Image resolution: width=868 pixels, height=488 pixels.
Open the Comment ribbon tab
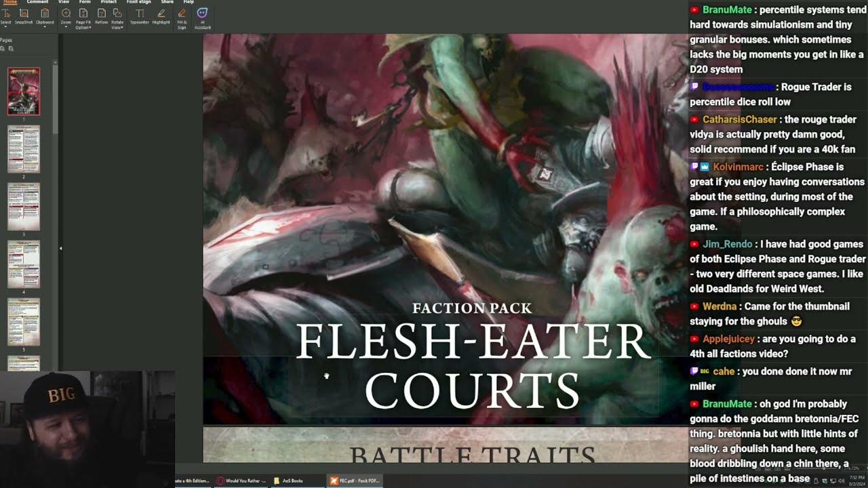[x=37, y=2]
